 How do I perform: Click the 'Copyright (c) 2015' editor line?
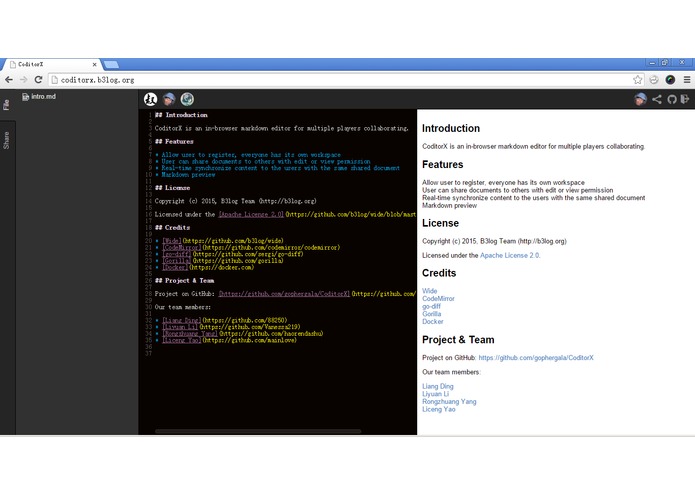pyautogui.click(x=235, y=201)
